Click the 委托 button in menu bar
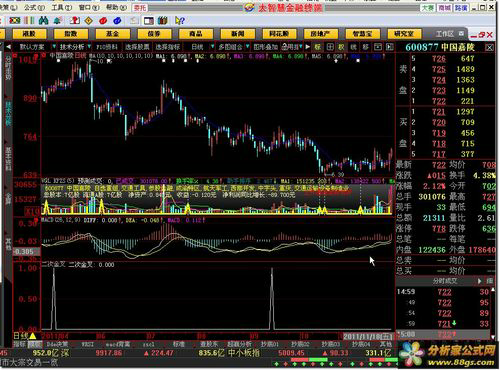500x370 pixels. click(x=140, y=7)
